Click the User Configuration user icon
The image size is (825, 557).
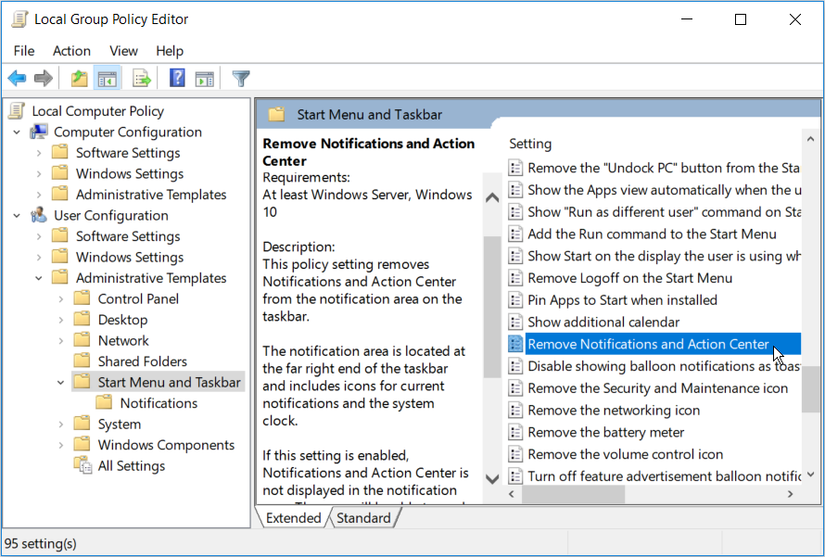[x=38, y=215]
